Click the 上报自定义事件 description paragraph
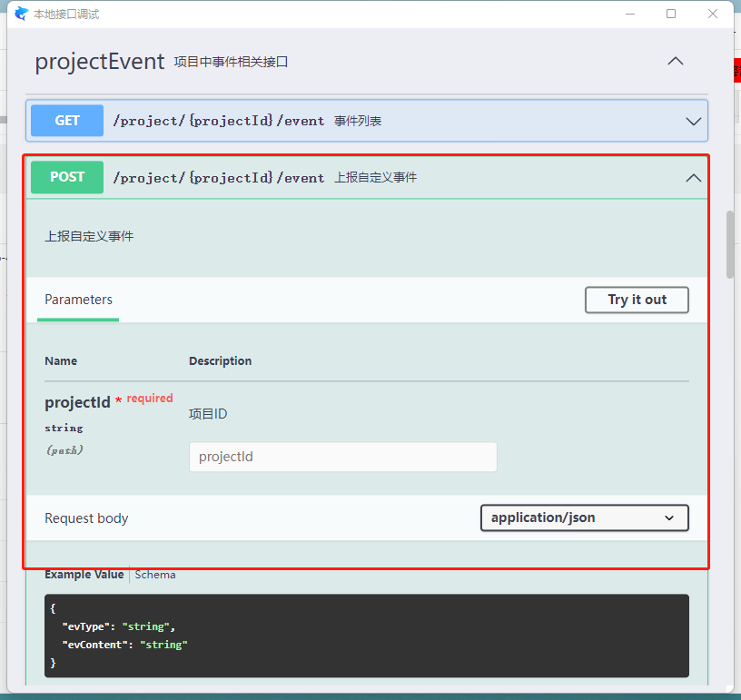The image size is (741, 700). pos(89,236)
